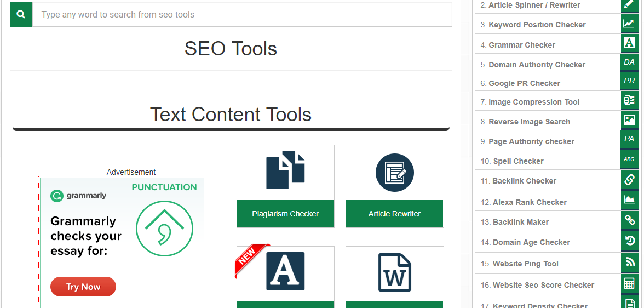Screen dimensions: 644x308
Task: Click linked chain icon beside Backlink Maker
Action: [x=629, y=220]
